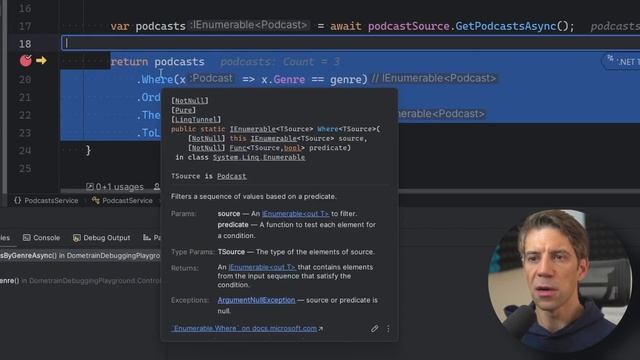Place cursor on empty line 18

tap(350, 43)
